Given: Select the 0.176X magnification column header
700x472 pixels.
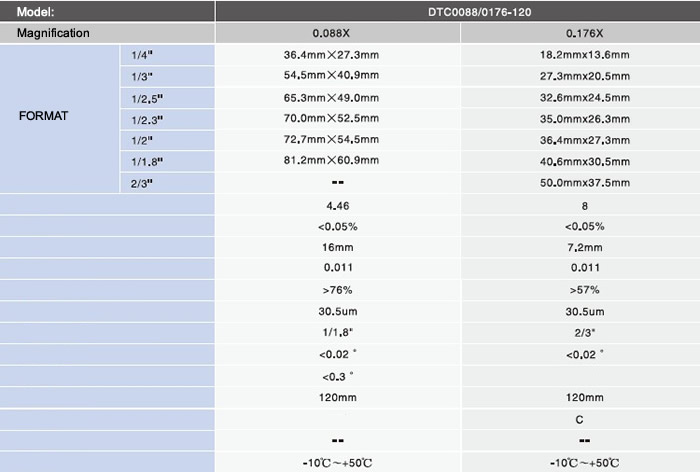Looking at the screenshot, I should (580, 33).
